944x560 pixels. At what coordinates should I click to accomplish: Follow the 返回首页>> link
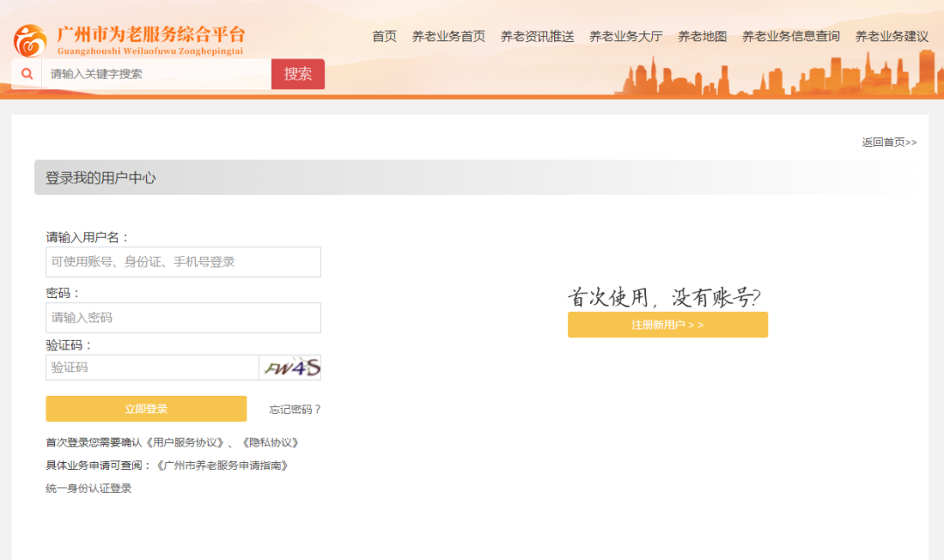pyautogui.click(x=889, y=142)
